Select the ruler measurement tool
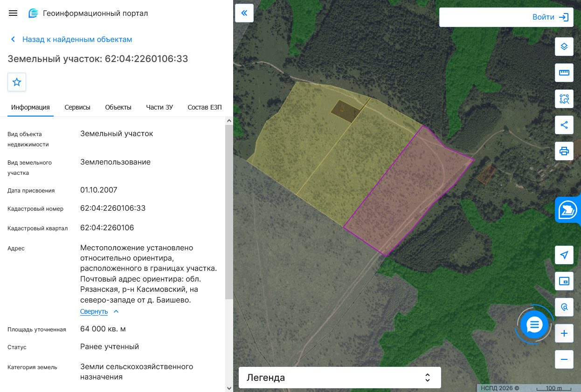581x392 pixels. coord(564,73)
